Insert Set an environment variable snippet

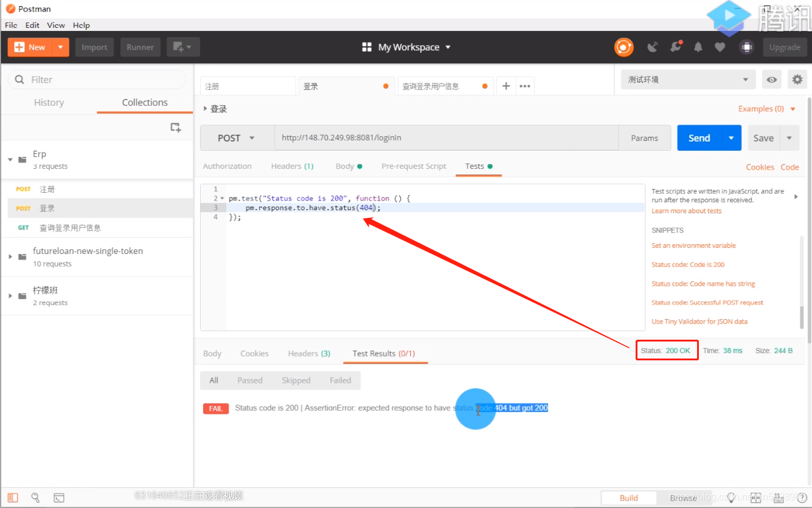tap(693, 245)
